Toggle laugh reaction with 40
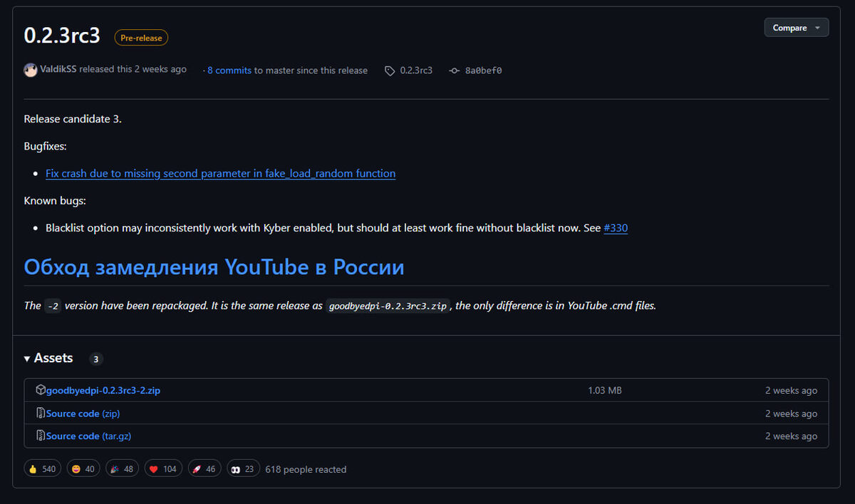 point(83,469)
